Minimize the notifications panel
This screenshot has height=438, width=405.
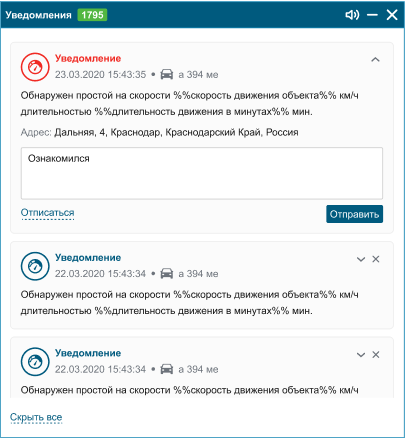click(x=372, y=15)
